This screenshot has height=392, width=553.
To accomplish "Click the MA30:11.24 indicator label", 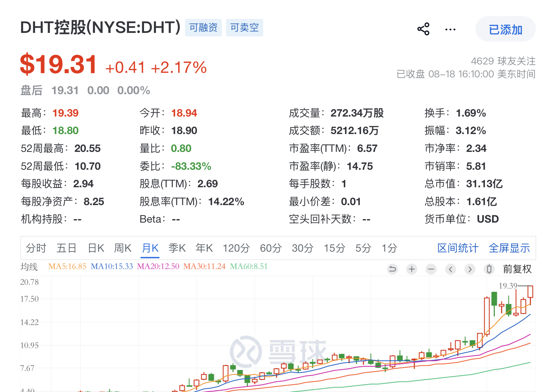I will click(x=204, y=266).
